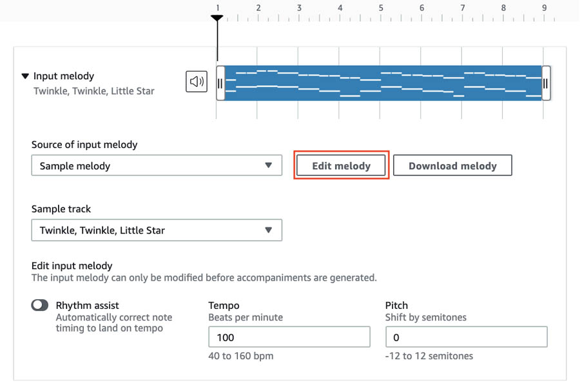This screenshot has width=580, height=392.
Task: Click bar 7 on the timeline ruler
Action: tap(462, 8)
